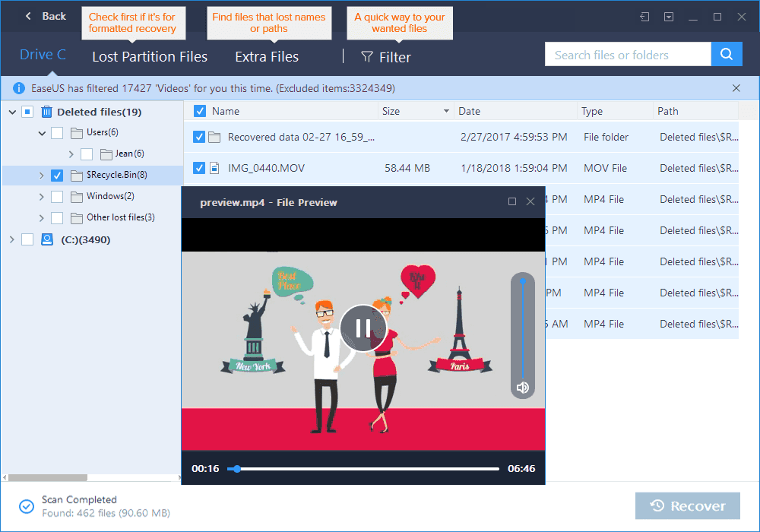This screenshot has width=760, height=532.
Task: Seek along the video progress bar
Action: pos(363,469)
